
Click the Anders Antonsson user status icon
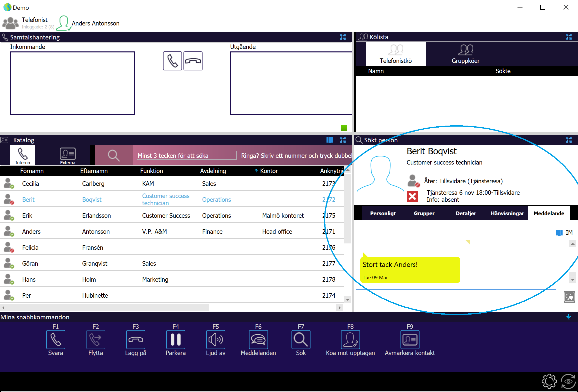(64, 23)
